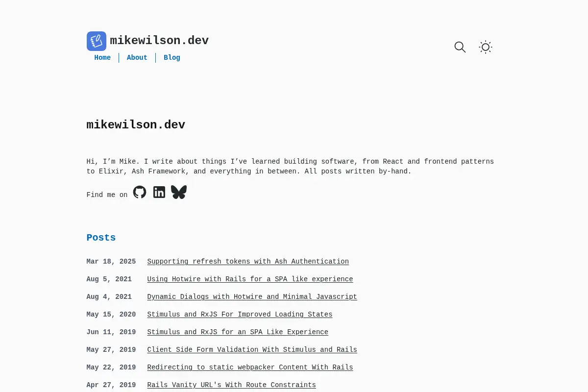Open Using Hotwire with Rails SPA post
Viewport: 588px width, 392px height.
click(250, 279)
